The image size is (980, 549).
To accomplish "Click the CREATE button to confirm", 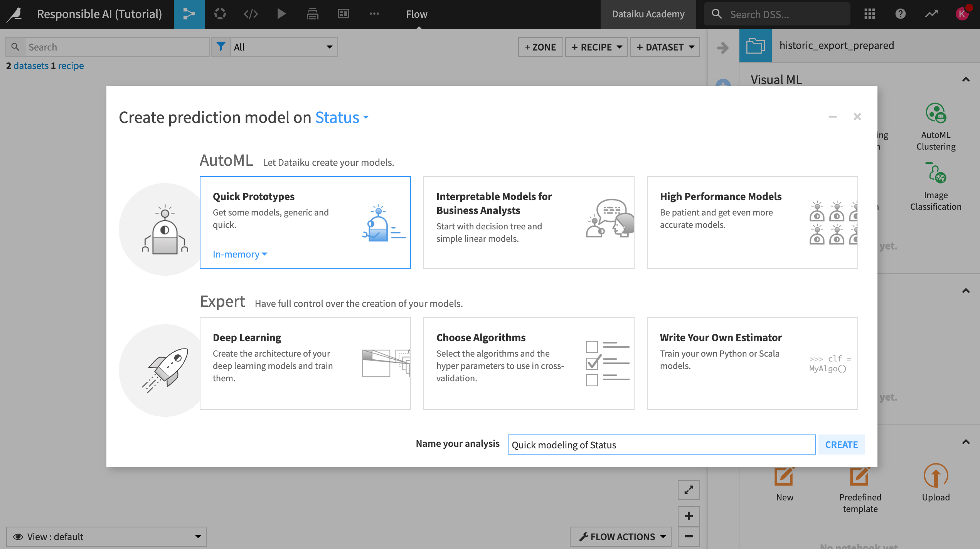I will coord(841,444).
